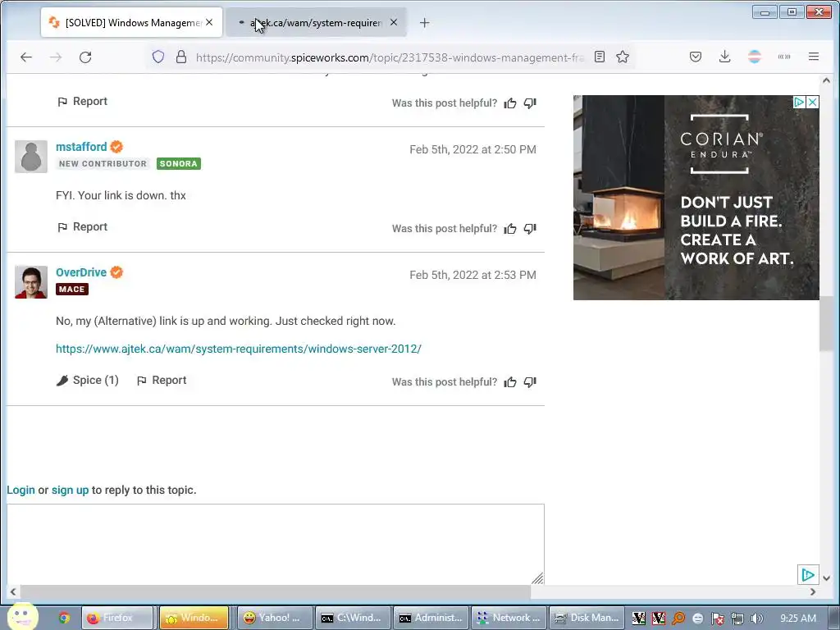This screenshot has width=840, height=630.
Task: Click the volume speaker tray icon
Action: pos(757,619)
